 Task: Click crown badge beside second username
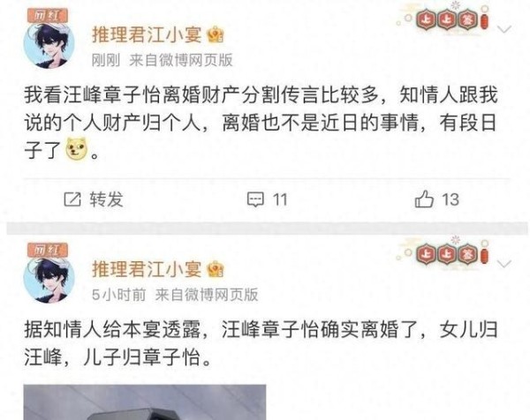coord(216,269)
